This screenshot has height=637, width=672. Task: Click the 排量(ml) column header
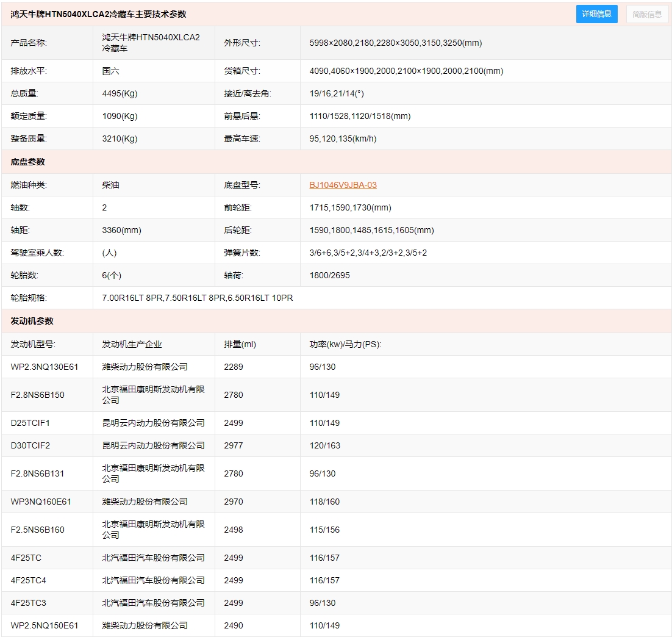point(240,344)
